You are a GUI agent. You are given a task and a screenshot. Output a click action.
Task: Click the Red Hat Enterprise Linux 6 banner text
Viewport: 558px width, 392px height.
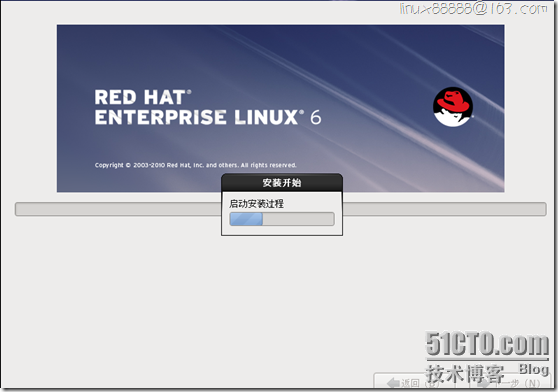pos(208,107)
